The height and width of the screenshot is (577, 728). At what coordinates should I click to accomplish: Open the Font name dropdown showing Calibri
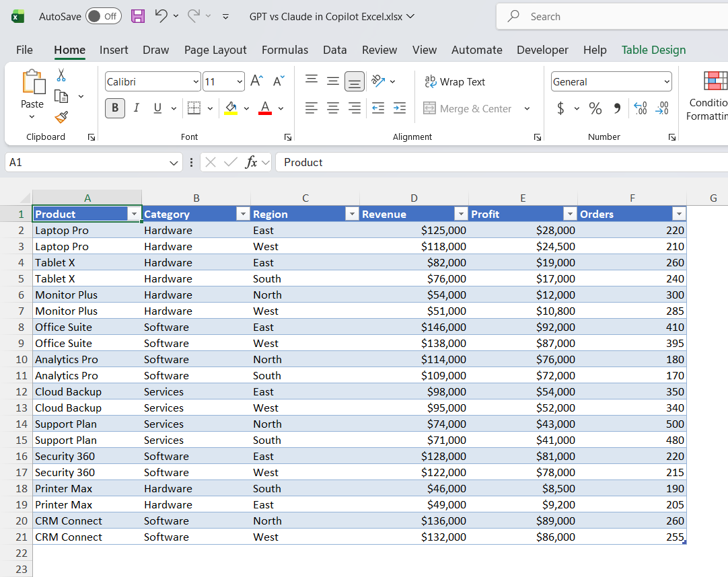point(196,81)
